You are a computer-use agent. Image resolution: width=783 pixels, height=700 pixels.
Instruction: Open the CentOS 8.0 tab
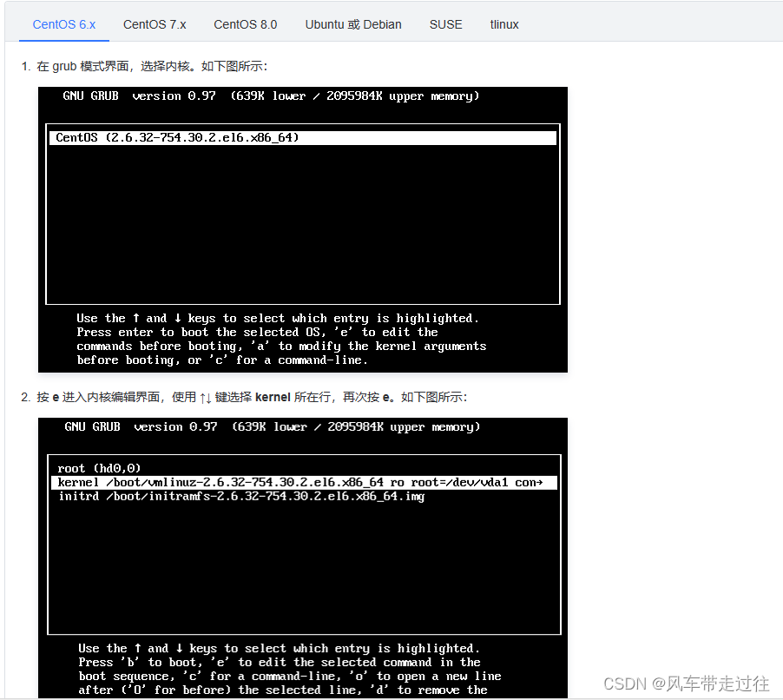click(x=245, y=24)
